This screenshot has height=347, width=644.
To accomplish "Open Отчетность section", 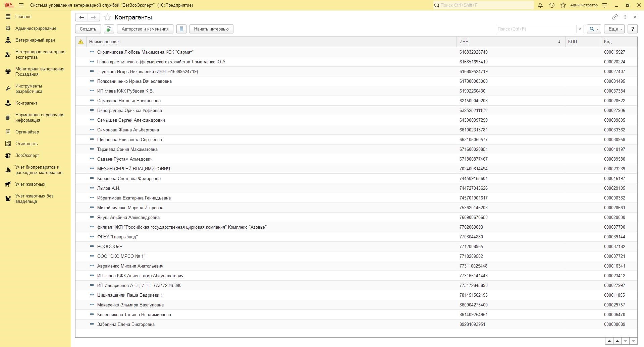I will pyautogui.click(x=36, y=144).
